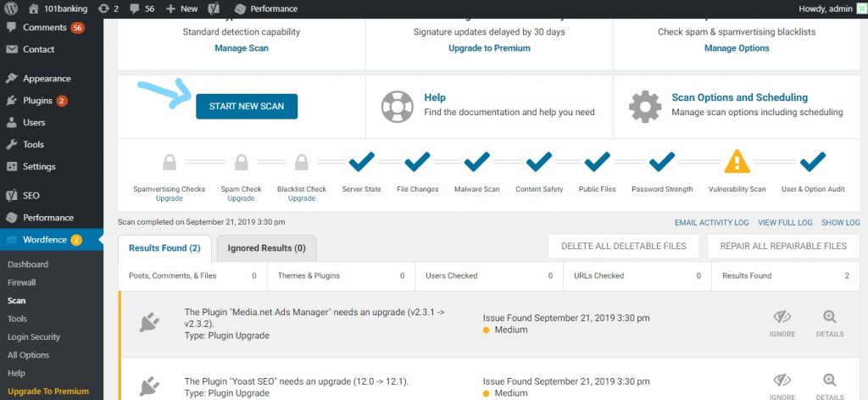This screenshot has width=868, height=400.
Task: Open Wordfence Tools submenu item
Action: point(17,319)
